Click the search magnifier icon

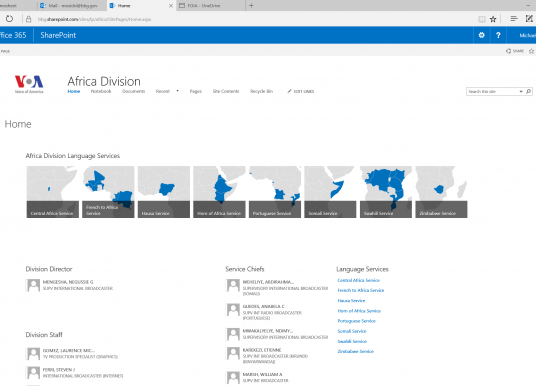click(528, 91)
